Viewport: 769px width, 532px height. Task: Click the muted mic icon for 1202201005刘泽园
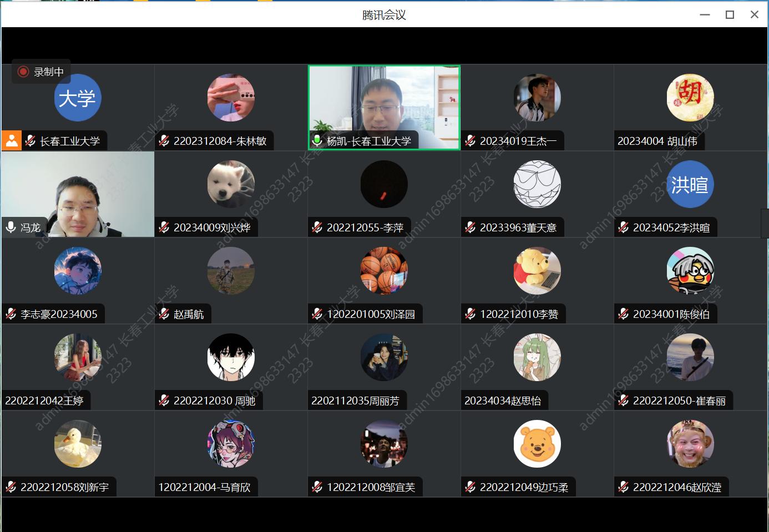tap(317, 314)
